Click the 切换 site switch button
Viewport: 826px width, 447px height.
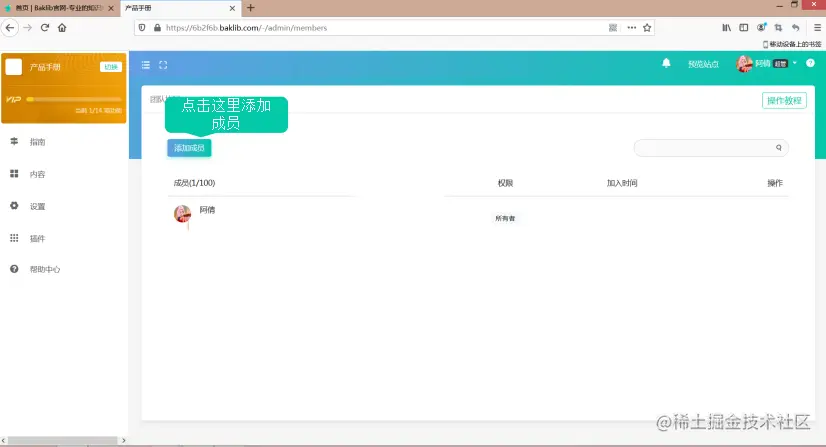pos(111,67)
